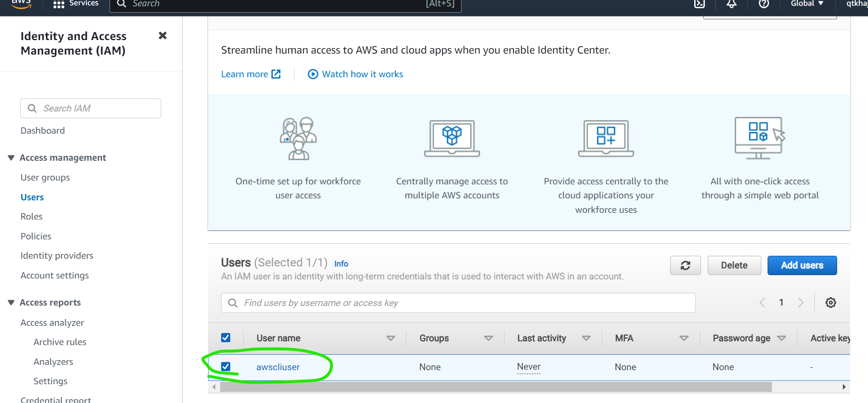The height and width of the screenshot is (403, 868).
Task: Open Identity providers in the sidebar
Action: coord(57,256)
